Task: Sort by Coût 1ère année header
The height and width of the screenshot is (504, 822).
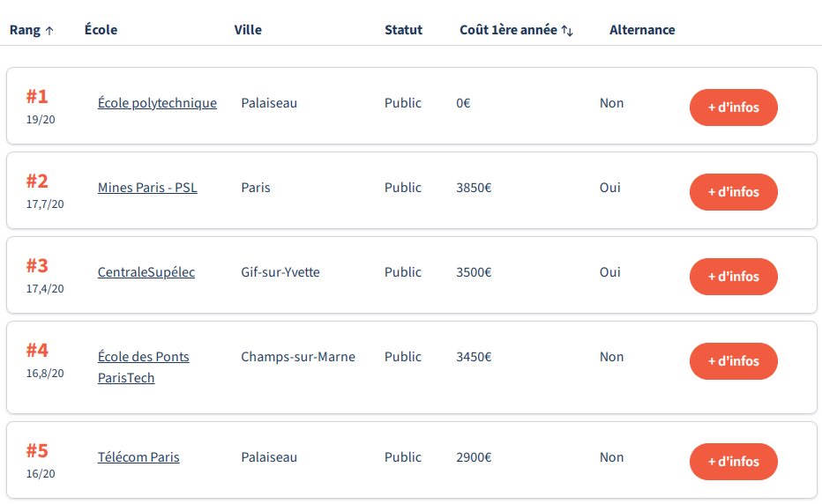Action: (x=508, y=30)
